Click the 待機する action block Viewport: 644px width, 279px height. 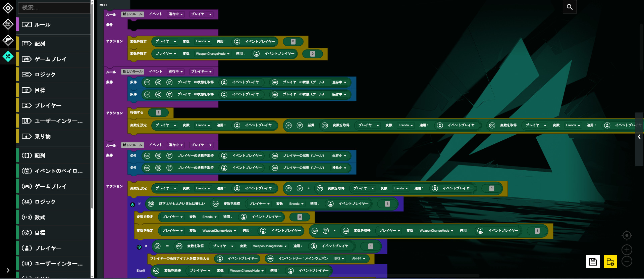(x=137, y=112)
